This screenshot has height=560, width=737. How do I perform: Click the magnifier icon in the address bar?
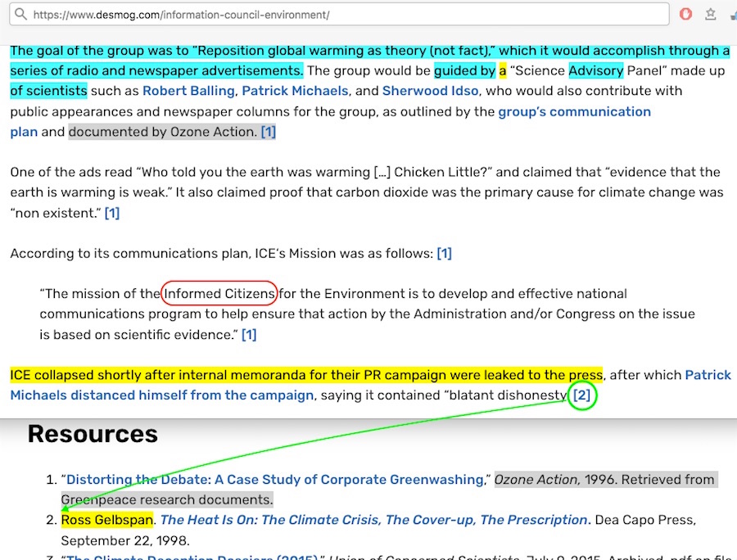coord(20,15)
